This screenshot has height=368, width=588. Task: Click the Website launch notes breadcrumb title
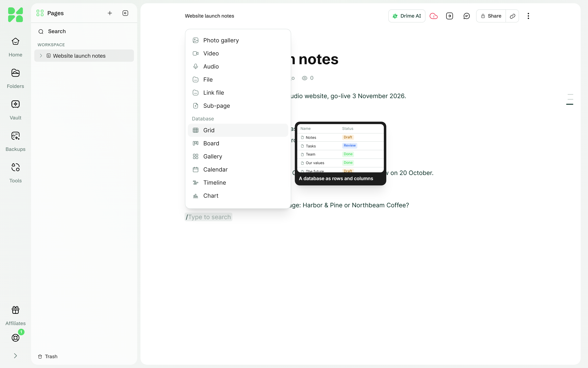[x=209, y=16]
